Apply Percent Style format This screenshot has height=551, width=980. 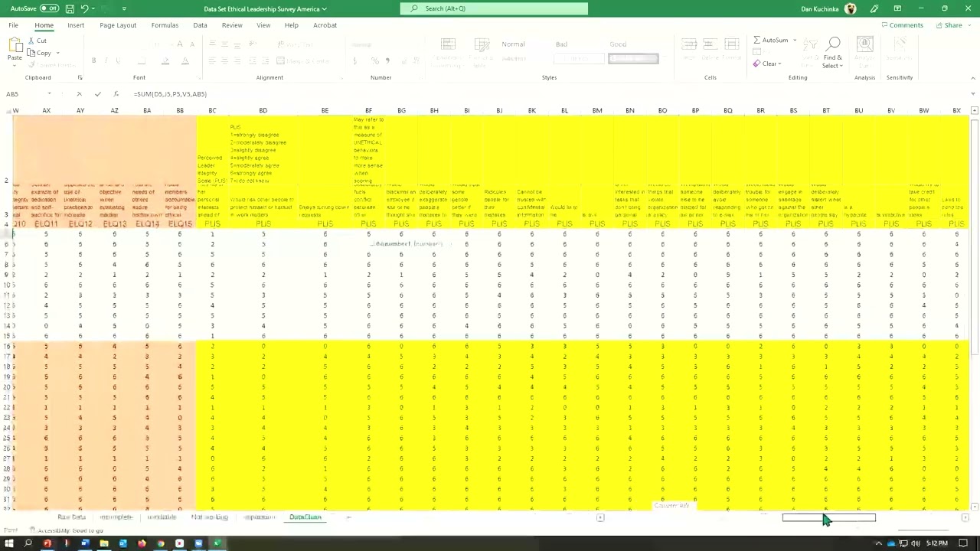click(x=374, y=60)
